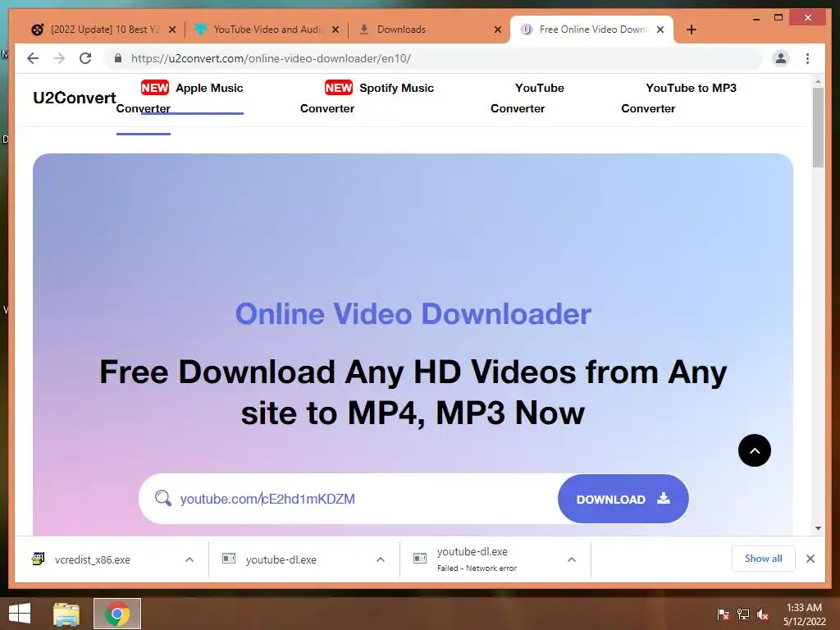This screenshot has height=630, width=840.
Task: Open Apple Music Converter menu item
Action: click(180, 98)
